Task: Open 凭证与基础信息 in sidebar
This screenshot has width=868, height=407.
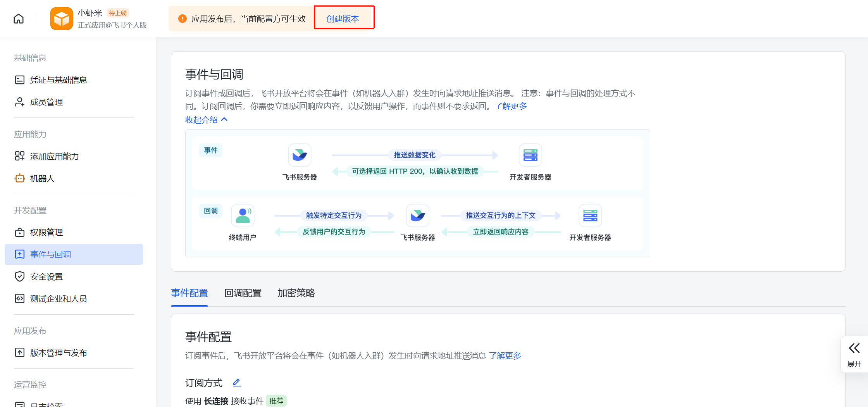Action: [x=59, y=80]
